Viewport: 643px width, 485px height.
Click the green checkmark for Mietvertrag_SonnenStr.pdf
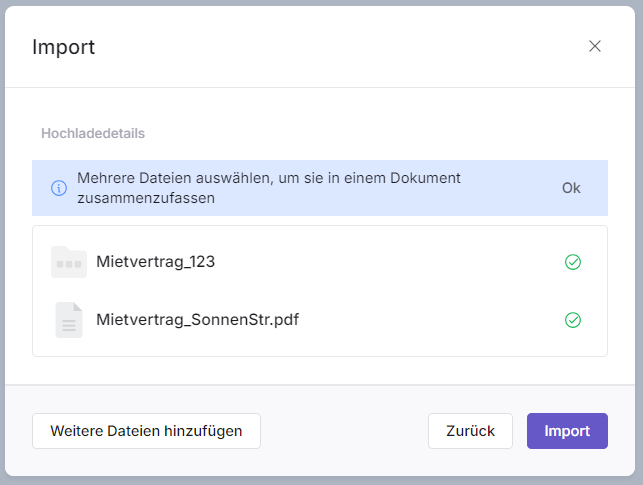573,320
